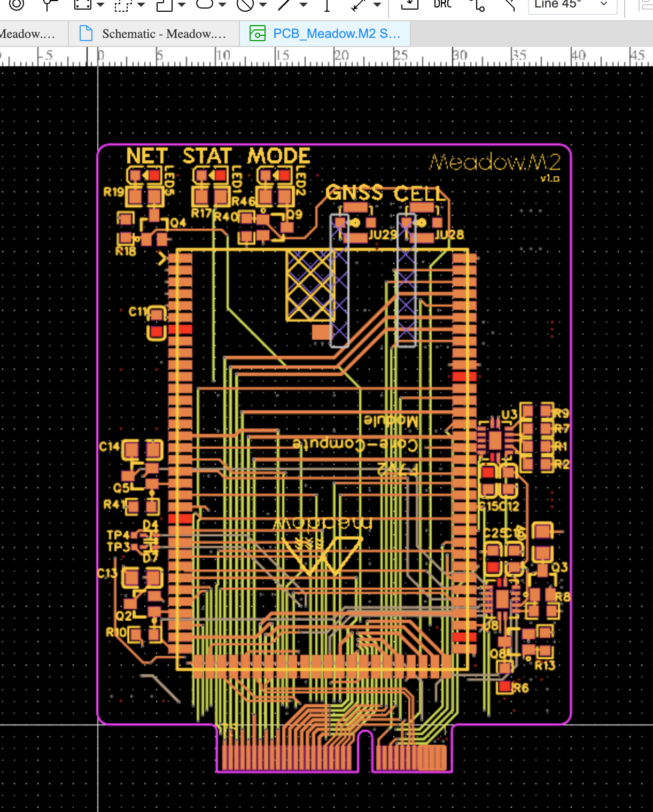Select the R41 designator label
653x812 pixels.
pos(114,504)
